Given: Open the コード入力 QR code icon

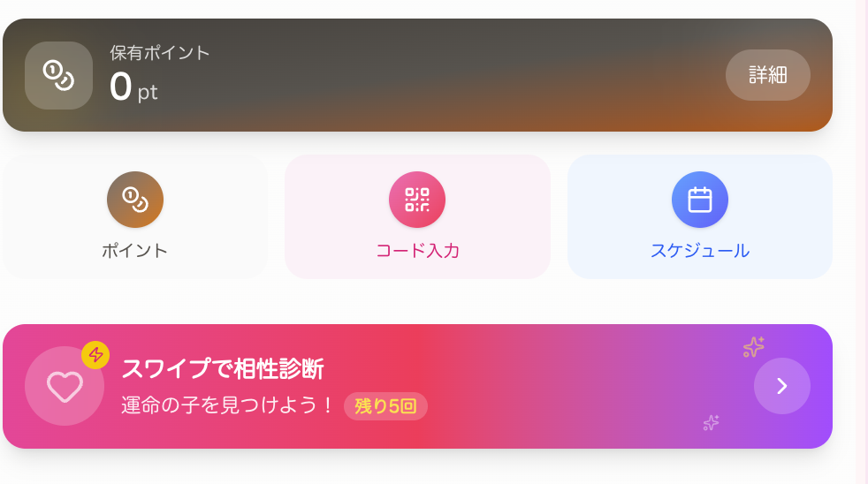Looking at the screenshot, I should point(417,200).
